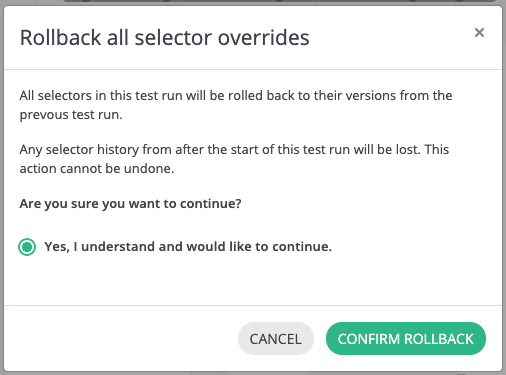Screen dimensions: 506x375
Task: Select the 'Yes, I understand' radio button
Action: pyautogui.click(x=27, y=247)
